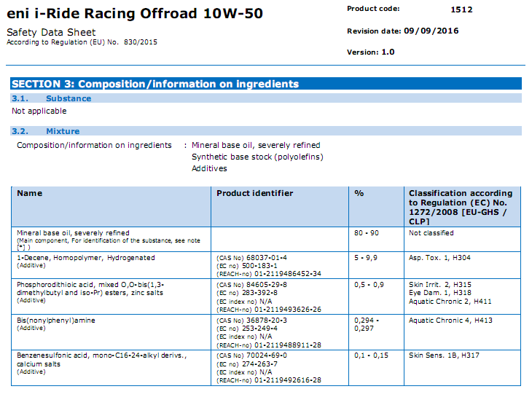Select the 'Safety Data Sheet' subtitle

[51, 32]
